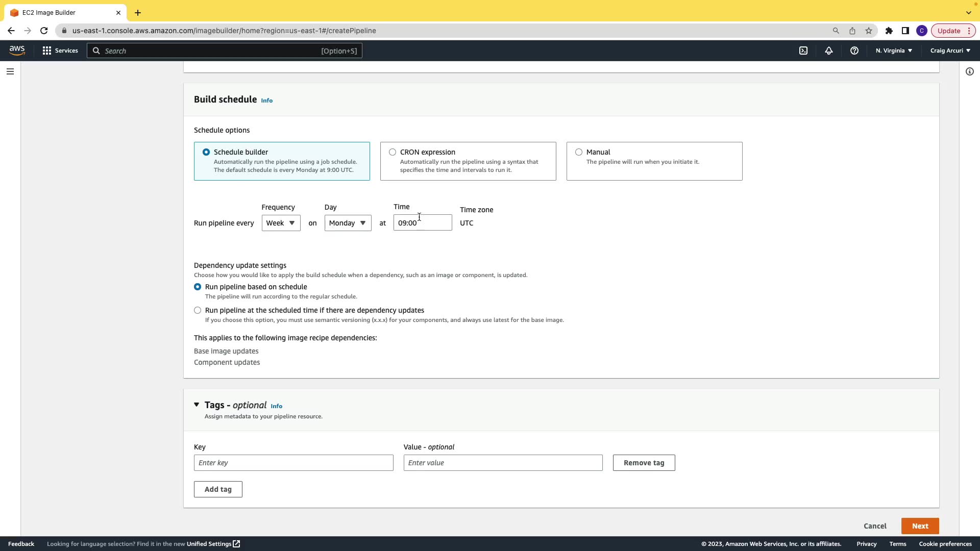Choose run pipeline if dependency updates
This screenshot has width=980, height=551.
tap(198, 310)
